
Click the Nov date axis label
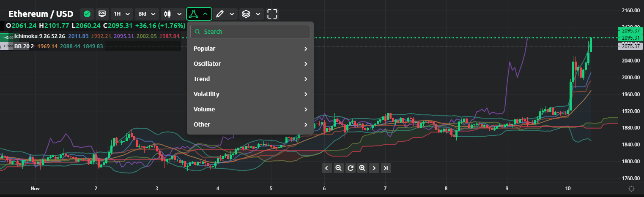point(35,188)
